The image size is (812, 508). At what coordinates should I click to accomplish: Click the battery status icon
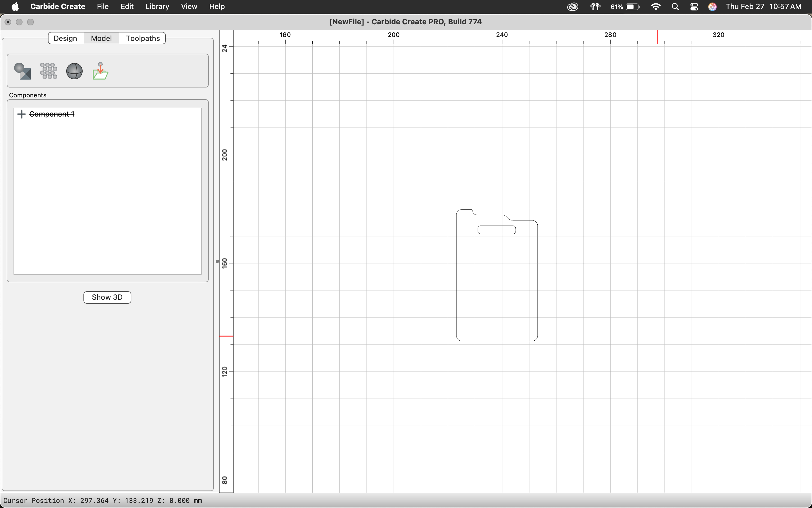coord(625,7)
